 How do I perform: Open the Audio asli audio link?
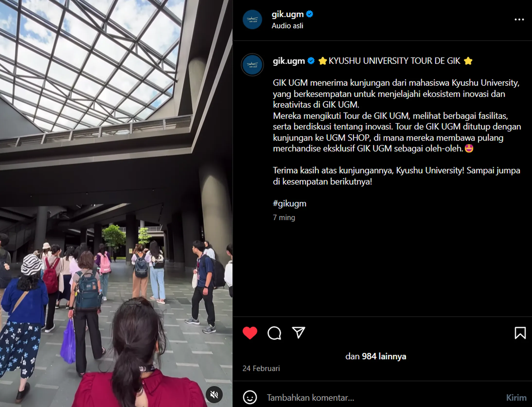(287, 26)
